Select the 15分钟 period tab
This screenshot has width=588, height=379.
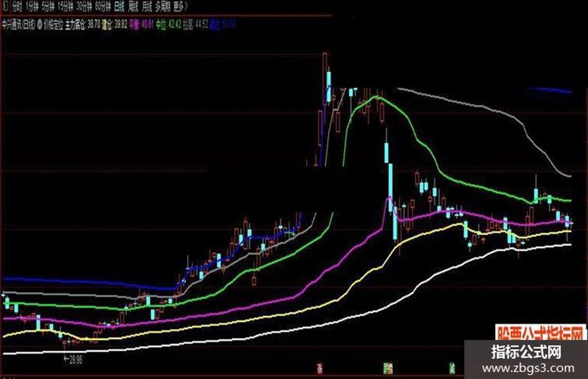pos(65,6)
